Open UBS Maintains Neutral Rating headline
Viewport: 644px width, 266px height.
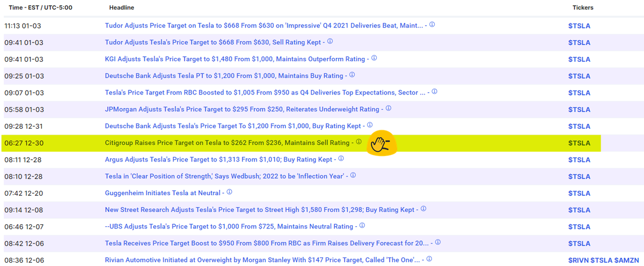point(229,226)
